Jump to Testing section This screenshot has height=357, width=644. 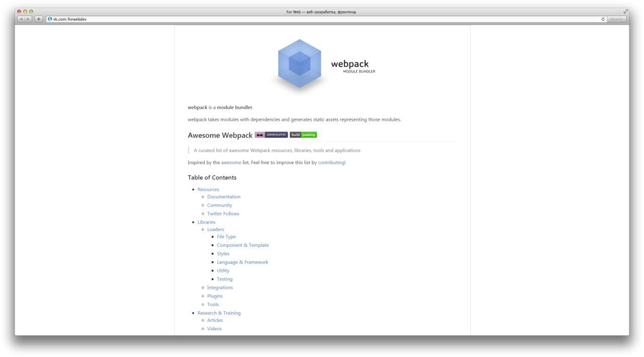225,279
